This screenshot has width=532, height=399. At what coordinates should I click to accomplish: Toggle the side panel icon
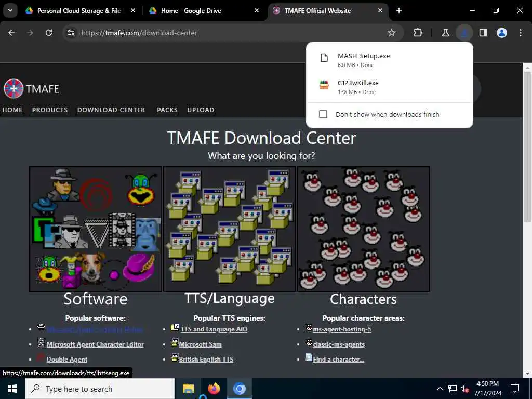pyautogui.click(x=483, y=33)
